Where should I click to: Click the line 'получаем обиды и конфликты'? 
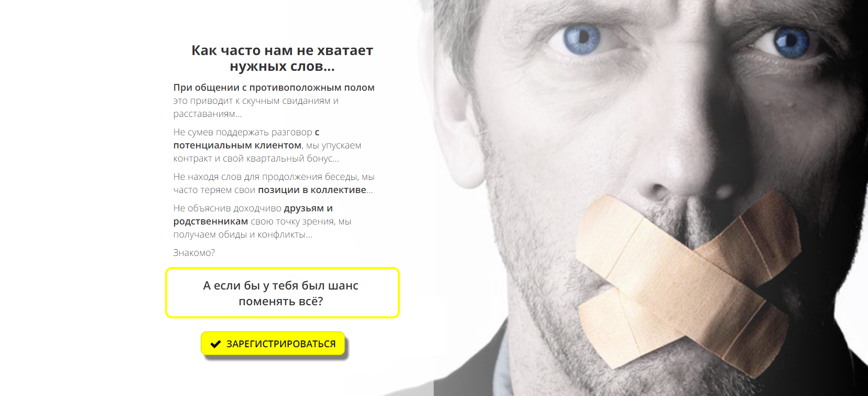point(243,234)
